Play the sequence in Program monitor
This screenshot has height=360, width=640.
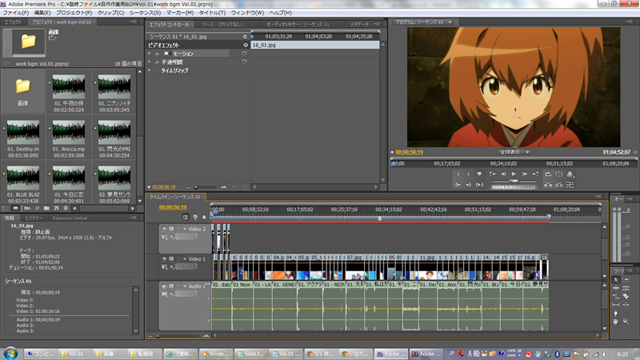pos(514,174)
